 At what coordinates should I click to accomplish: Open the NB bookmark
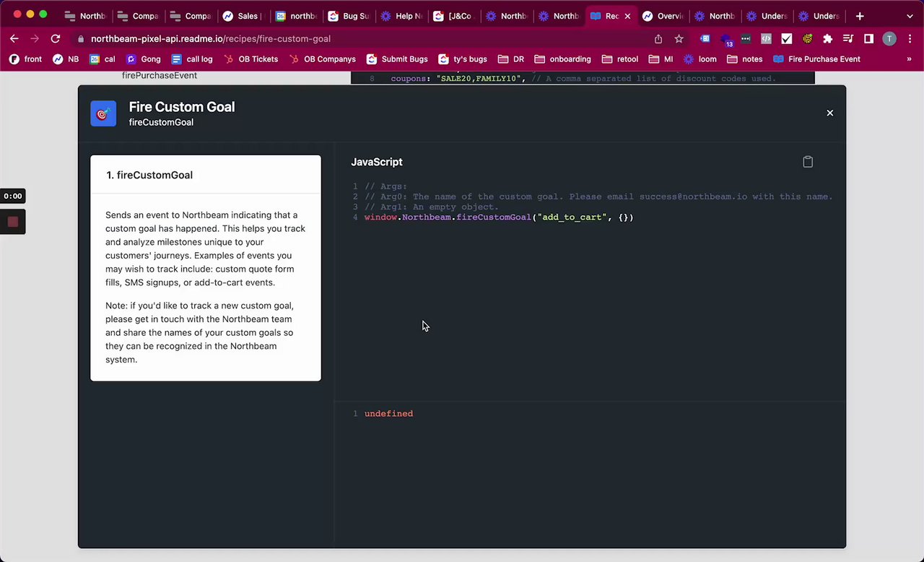coord(66,59)
